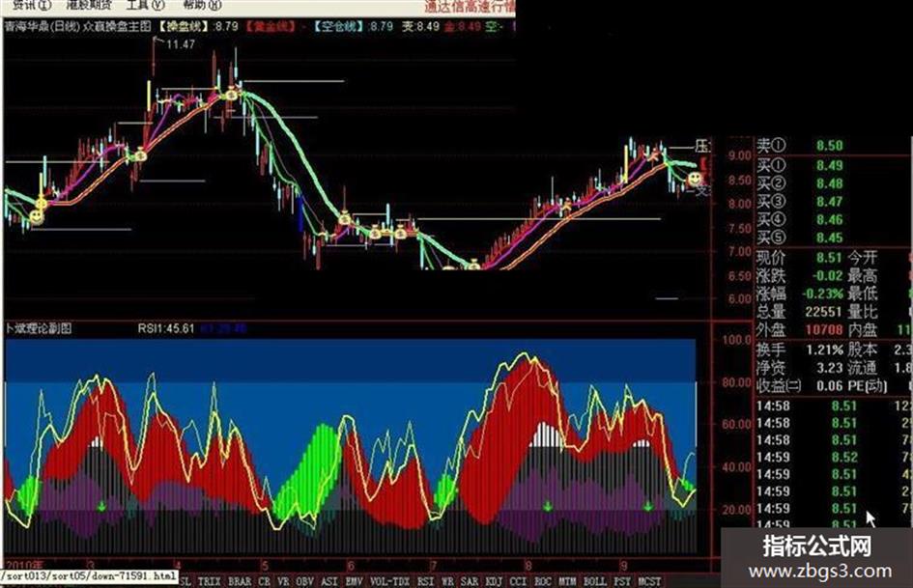Switch to the TRIX indicator tab

[209, 581]
